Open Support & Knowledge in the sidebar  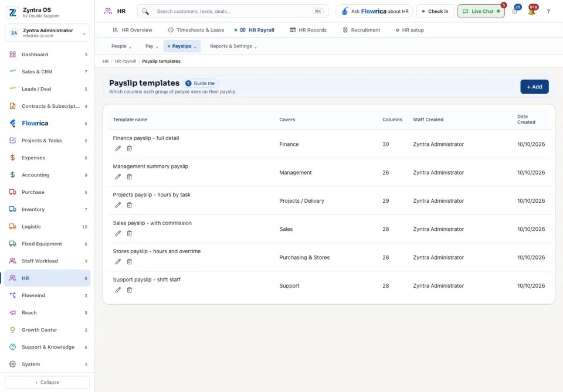click(x=48, y=347)
